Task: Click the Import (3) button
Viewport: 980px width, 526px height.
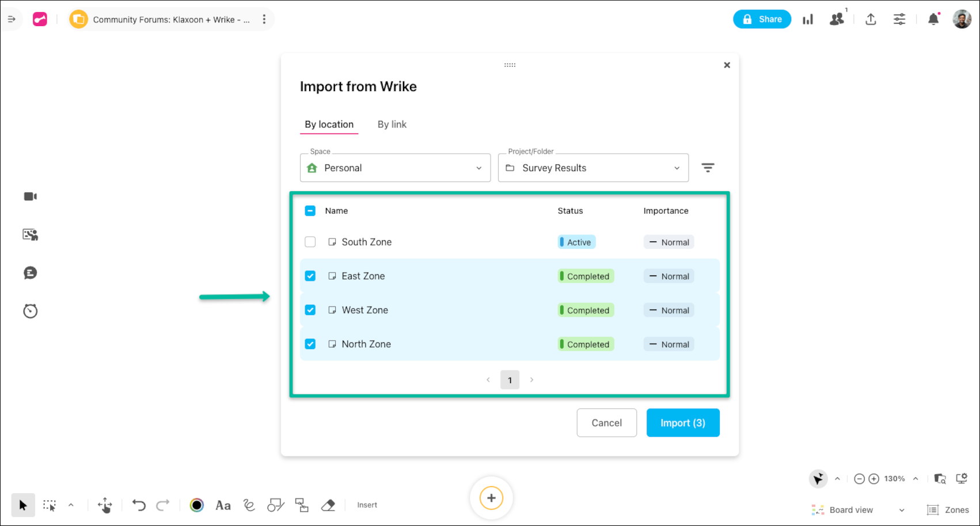Action: click(683, 422)
